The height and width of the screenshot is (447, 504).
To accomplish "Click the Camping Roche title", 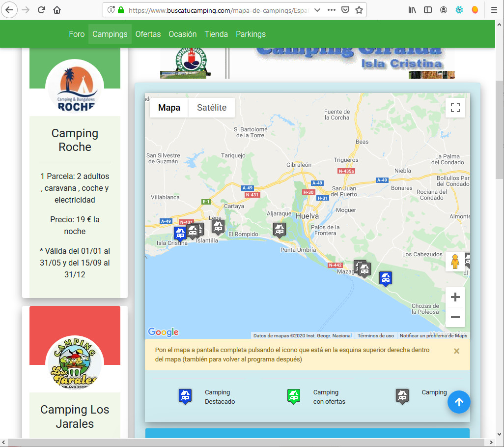I will coord(75,140).
